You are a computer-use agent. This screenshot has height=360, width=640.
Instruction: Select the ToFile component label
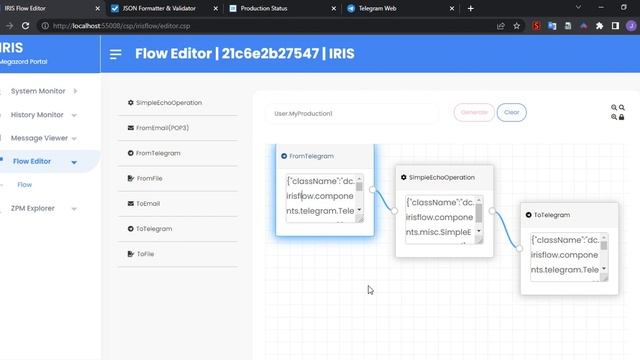point(145,254)
